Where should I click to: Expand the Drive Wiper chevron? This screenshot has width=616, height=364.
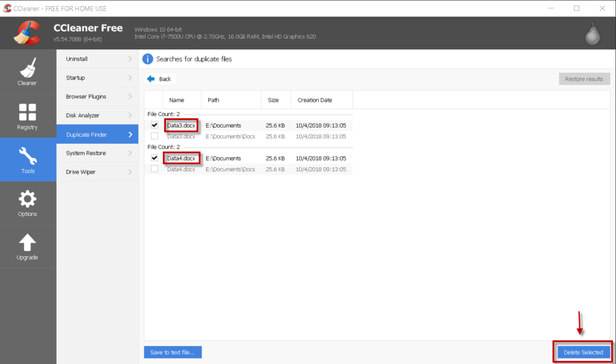click(x=130, y=172)
